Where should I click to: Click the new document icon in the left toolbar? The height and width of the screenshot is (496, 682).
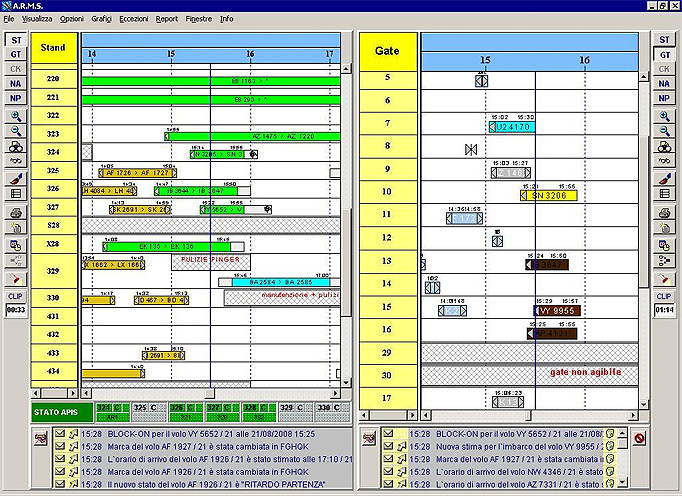coord(16,227)
